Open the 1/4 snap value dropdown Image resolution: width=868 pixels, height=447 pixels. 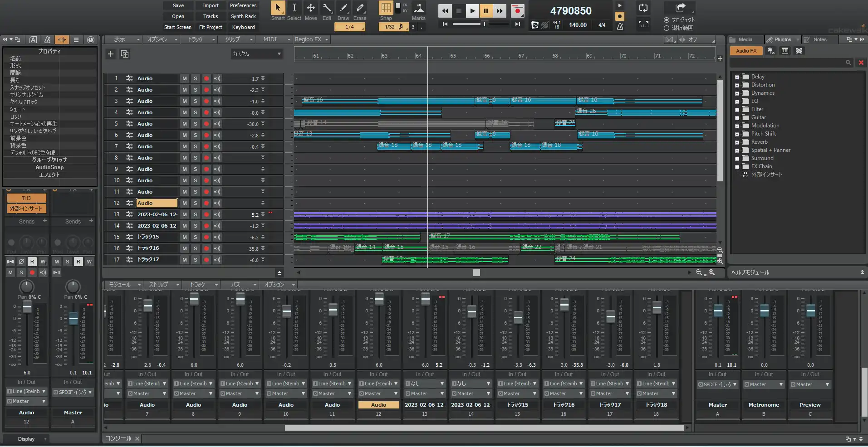(349, 27)
